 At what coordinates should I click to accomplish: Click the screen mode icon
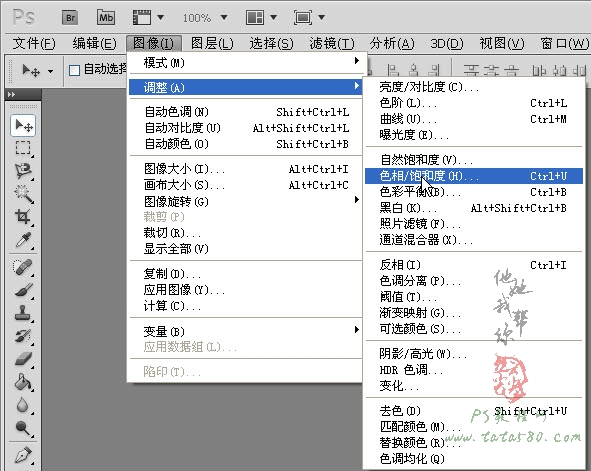pyautogui.click(x=303, y=18)
